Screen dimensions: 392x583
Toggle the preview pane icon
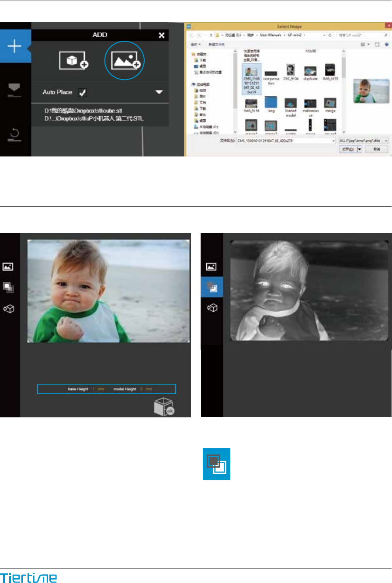[377, 45]
